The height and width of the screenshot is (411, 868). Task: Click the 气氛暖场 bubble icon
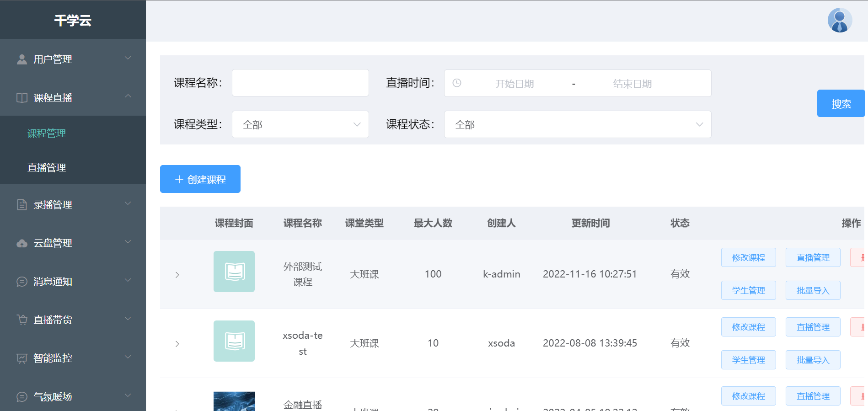(22, 397)
